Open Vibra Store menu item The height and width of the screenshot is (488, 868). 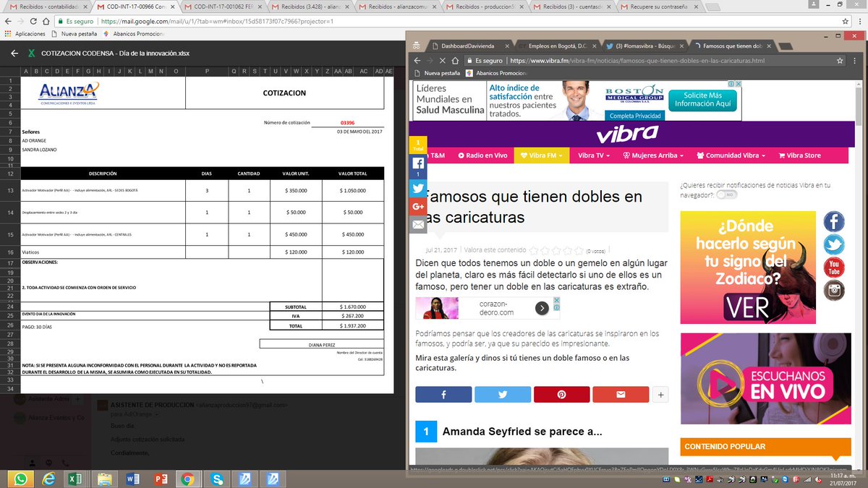coord(799,155)
